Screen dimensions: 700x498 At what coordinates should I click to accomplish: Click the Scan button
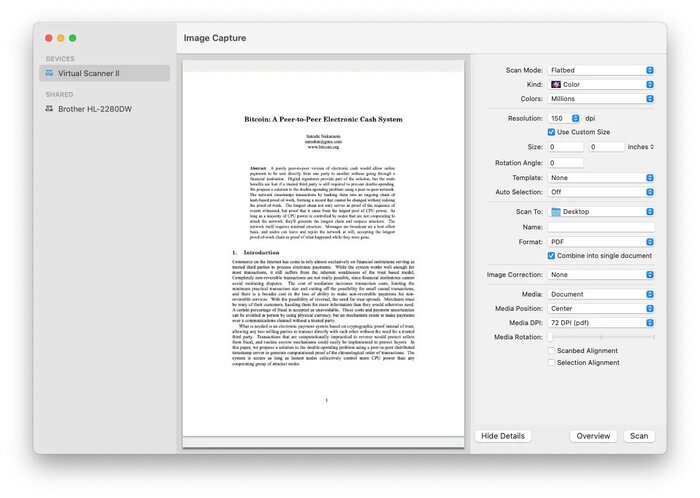pos(638,436)
